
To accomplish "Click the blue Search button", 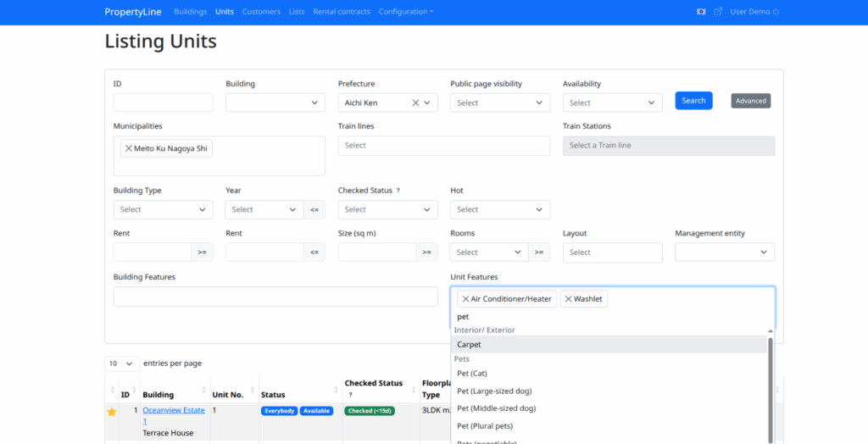I will (x=693, y=101).
